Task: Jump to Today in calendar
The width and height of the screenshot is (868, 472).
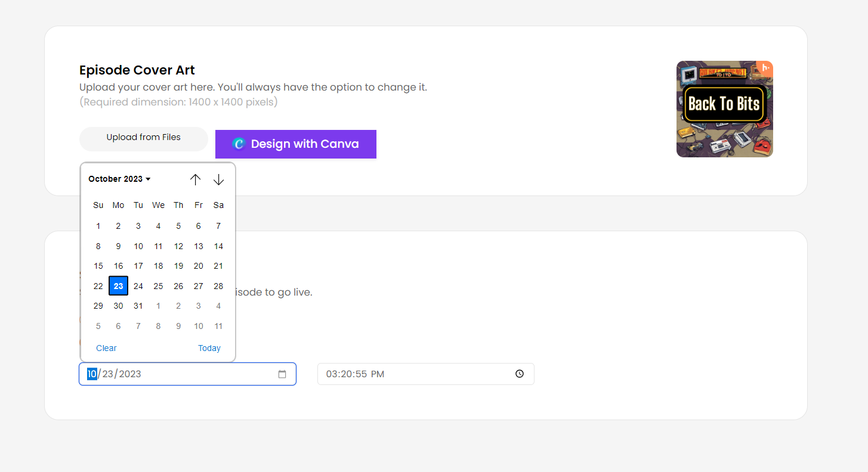Action: click(209, 348)
